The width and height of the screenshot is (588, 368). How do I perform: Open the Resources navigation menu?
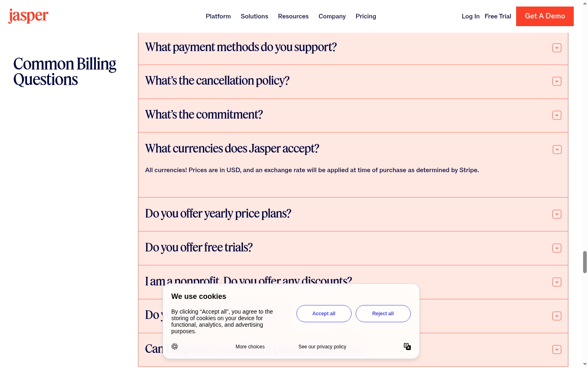click(293, 16)
